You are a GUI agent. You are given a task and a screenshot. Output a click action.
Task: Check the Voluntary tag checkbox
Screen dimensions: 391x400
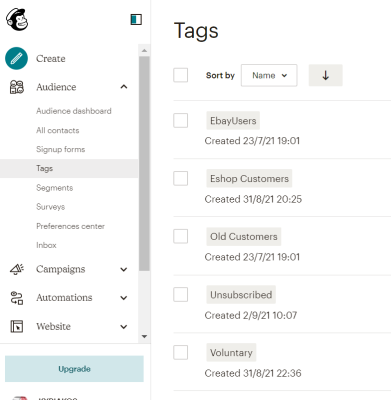click(x=180, y=352)
